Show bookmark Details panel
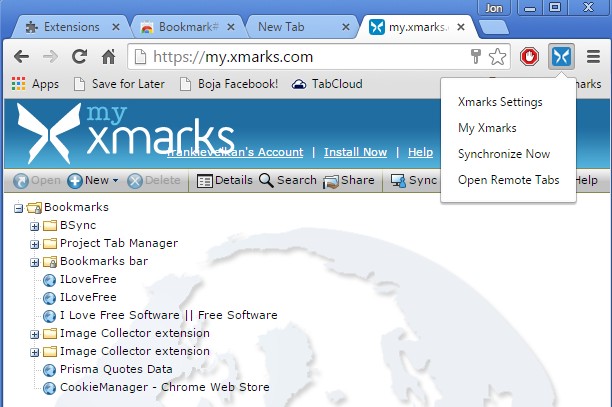The height and width of the screenshot is (407, 612). pyautogui.click(x=224, y=181)
